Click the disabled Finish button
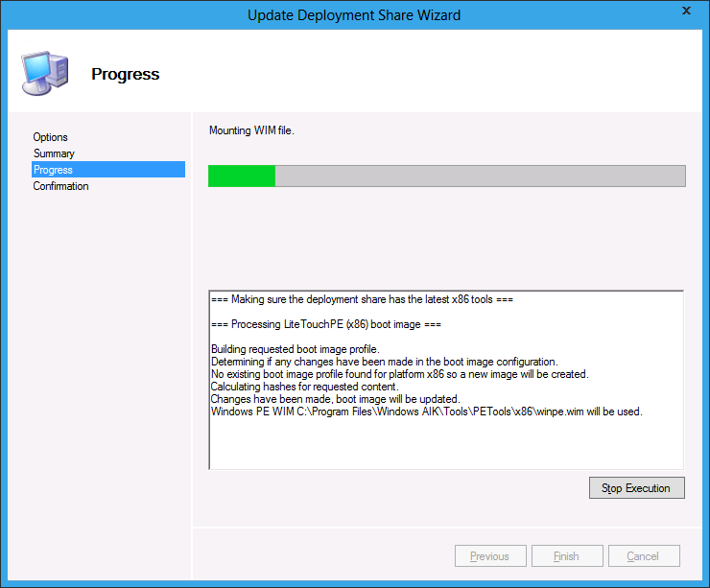Viewport: 710px width, 588px height. coord(566,556)
